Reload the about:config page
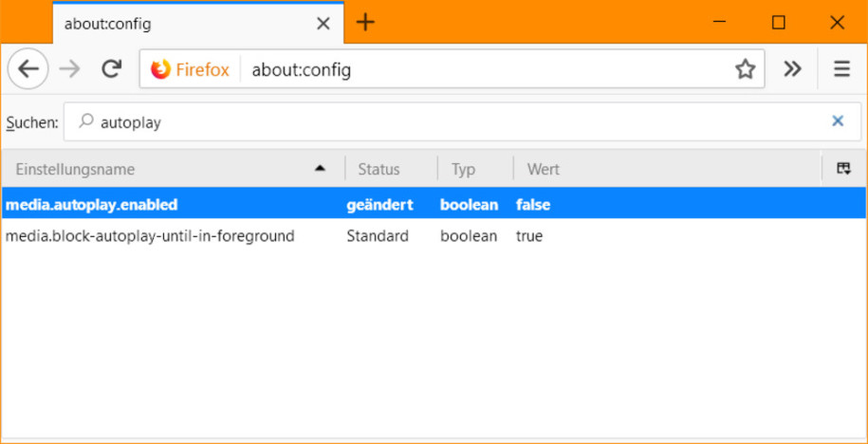This screenshot has width=868, height=444. (x=111, y=69)
